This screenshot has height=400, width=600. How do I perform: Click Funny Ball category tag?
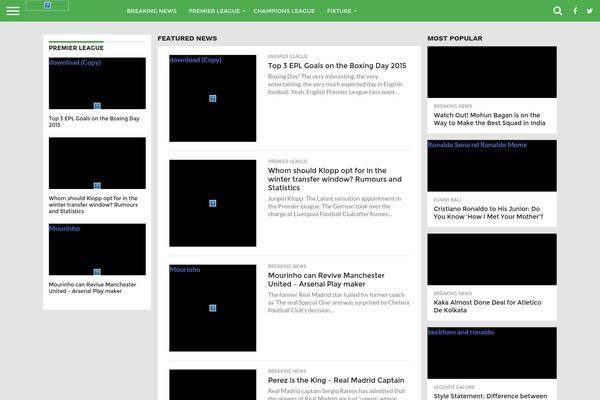pos(447,200)
